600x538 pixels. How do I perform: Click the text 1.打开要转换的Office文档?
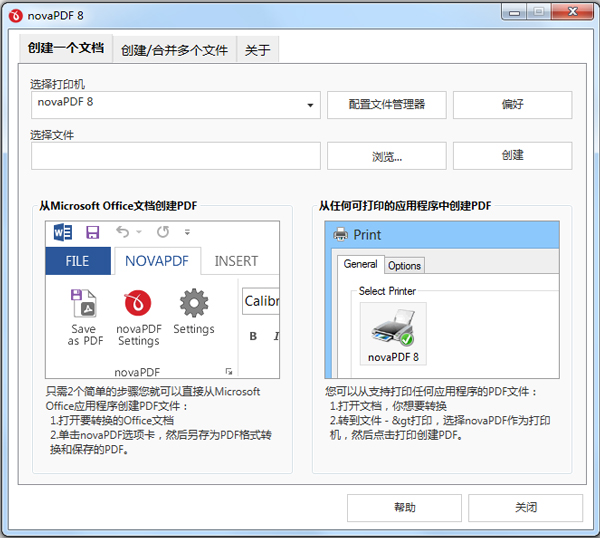click(112, 421)
